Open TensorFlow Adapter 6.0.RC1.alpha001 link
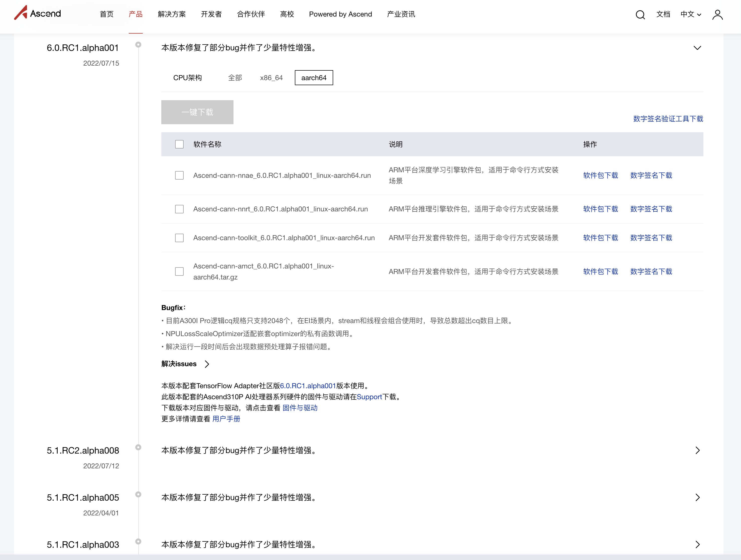This screenshot has height=560, width=741. coord(308,386)
